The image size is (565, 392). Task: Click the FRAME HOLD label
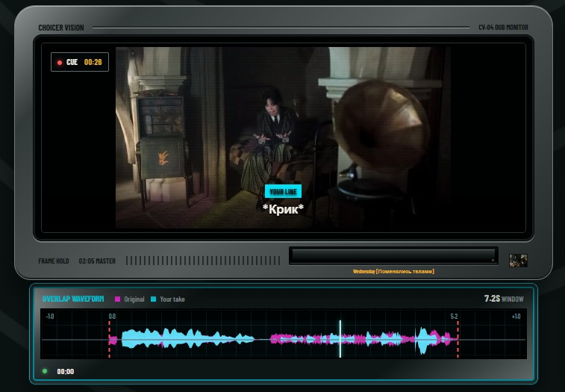tap(54, 261)
